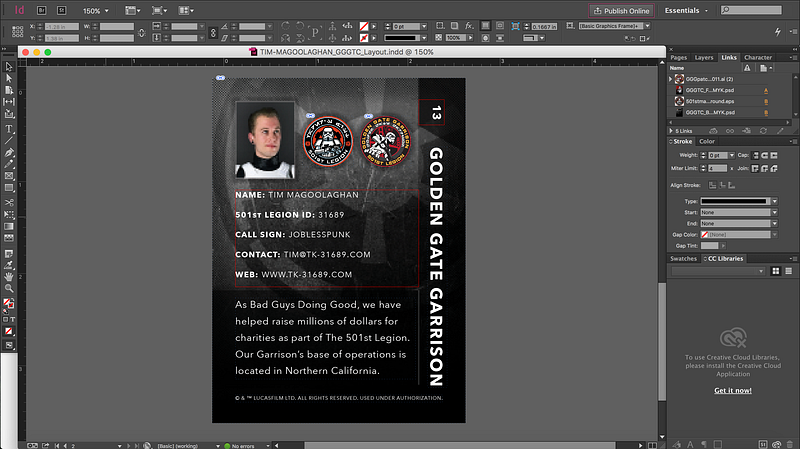800x449 pixels.
Task: Click Edit Original pencil icon in Links panel
Action: pyautogui.click(x=780, y=131)
